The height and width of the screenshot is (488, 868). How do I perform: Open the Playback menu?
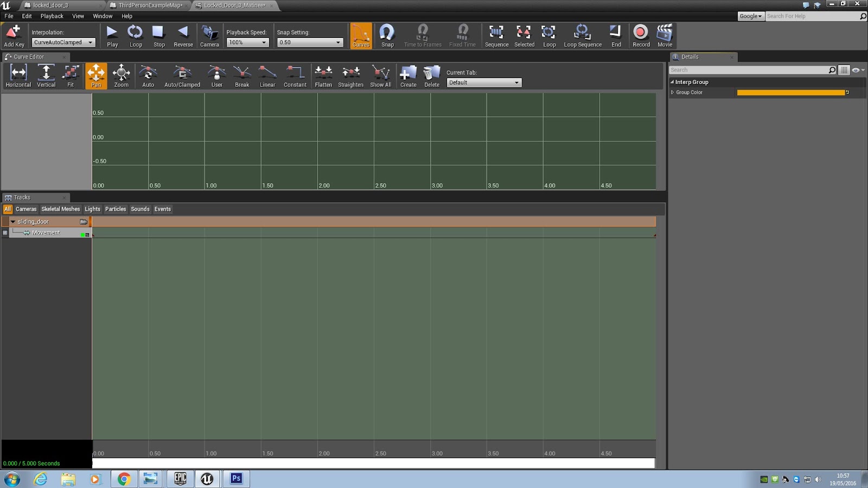click(52, 16)
